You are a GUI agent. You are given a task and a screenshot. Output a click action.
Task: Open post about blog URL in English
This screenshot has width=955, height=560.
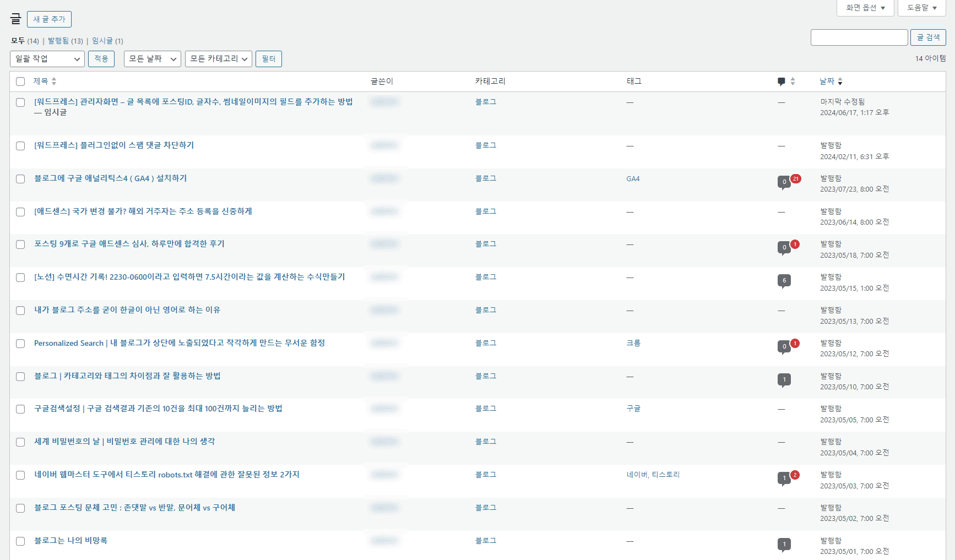(127, 310)
